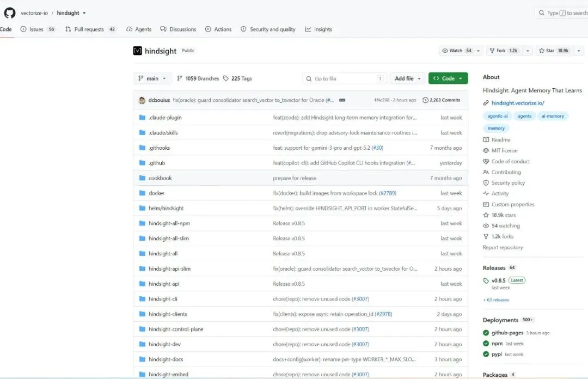Open the Releases heading link
This screenshot has height=379, width=588.
494,268
